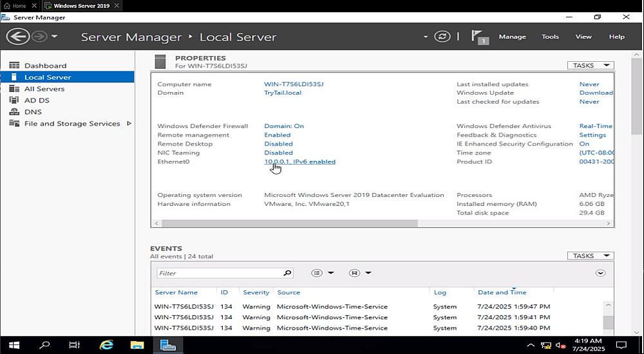Go back with the round back arrow

coord(17,37)
